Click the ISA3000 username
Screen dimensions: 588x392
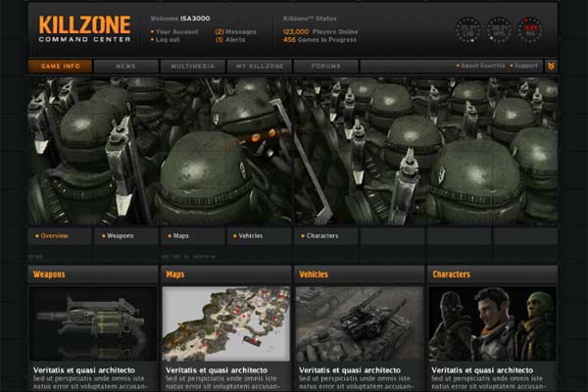pyautogui.click(x=195, y=19)
